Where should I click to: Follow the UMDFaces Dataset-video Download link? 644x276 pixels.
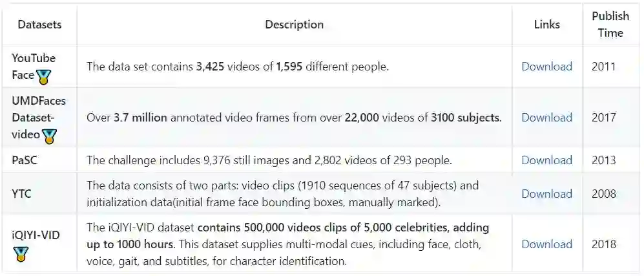click(546, 117)
